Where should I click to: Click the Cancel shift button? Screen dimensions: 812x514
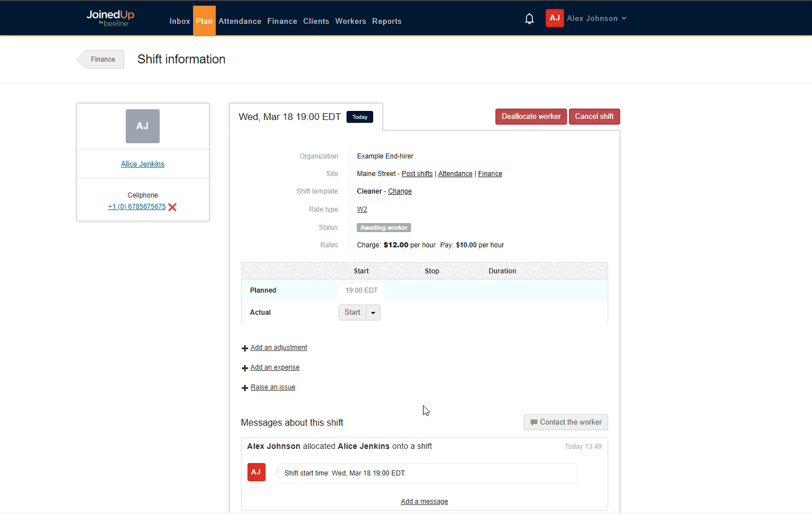pyautogui.click(x=594, y=116)
